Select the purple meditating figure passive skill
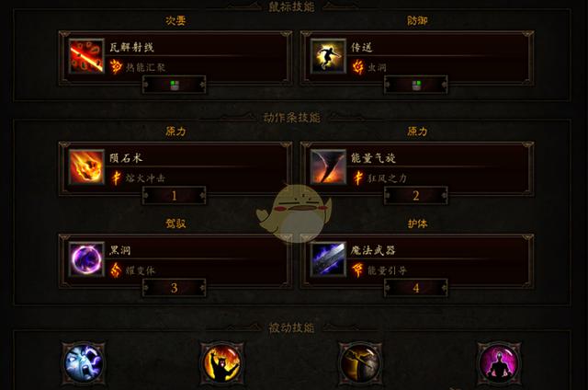 499,363
